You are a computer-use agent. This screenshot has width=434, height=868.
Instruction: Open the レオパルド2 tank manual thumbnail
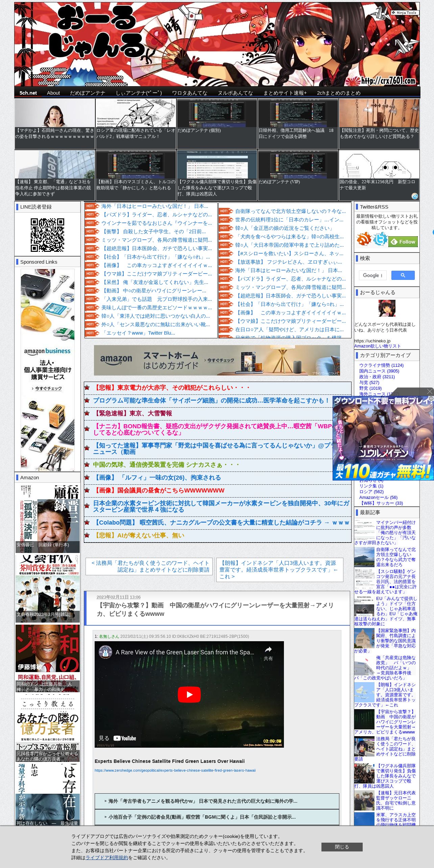click(x=136, y=124)
